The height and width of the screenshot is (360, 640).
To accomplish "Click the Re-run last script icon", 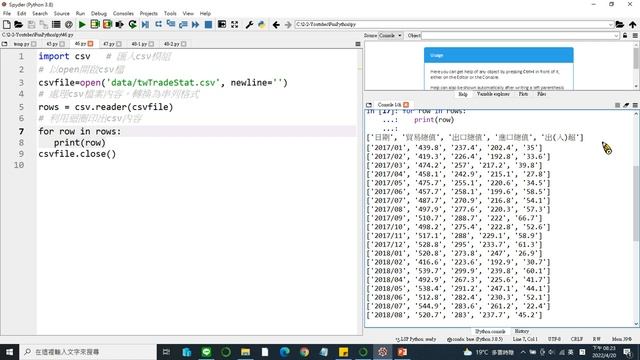I will pos(132,24).
